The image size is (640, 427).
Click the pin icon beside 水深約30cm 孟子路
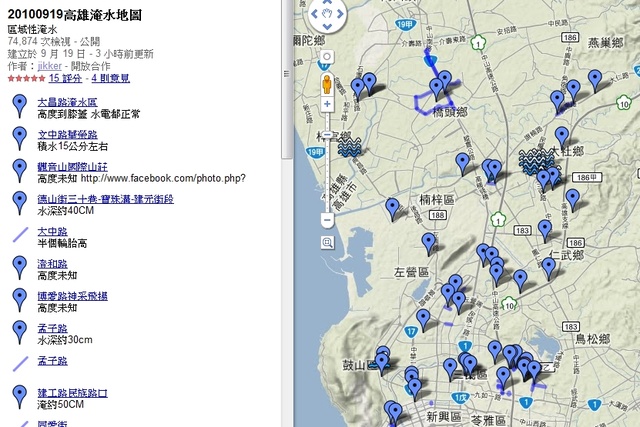click(x=20, y=332)
